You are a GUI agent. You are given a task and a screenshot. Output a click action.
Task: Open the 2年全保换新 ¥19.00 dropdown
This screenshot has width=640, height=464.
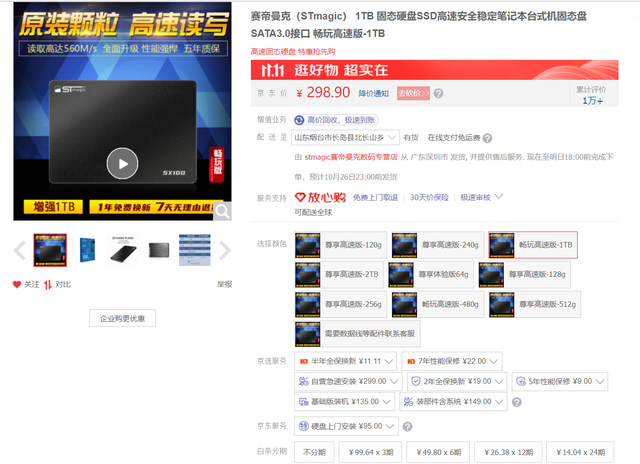(x=457, y=381)
